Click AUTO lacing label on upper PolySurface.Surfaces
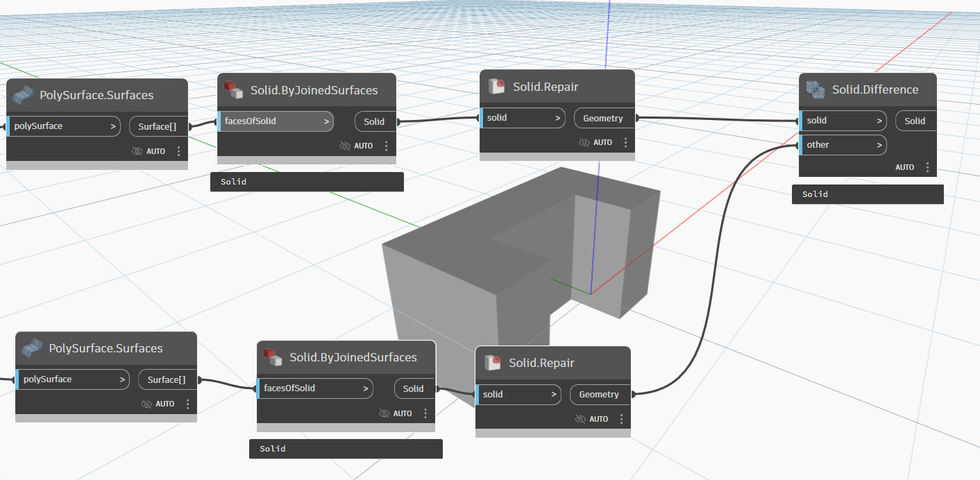 [155, 151]
